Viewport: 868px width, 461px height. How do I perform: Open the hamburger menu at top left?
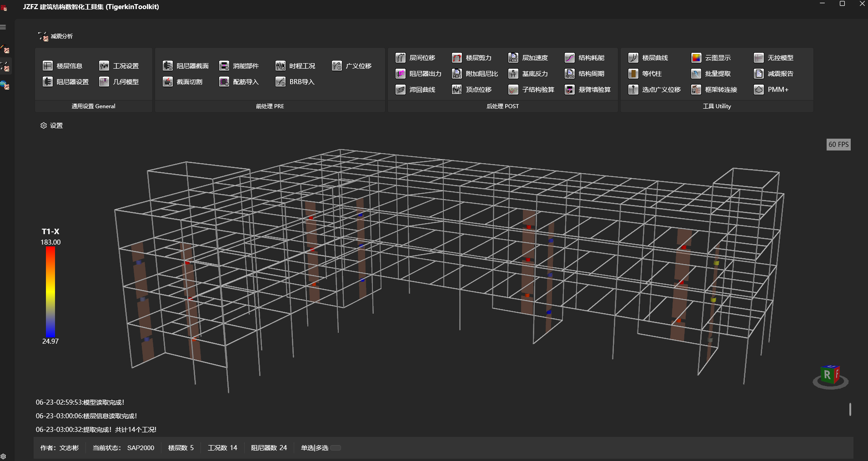(x=3, y=27)
